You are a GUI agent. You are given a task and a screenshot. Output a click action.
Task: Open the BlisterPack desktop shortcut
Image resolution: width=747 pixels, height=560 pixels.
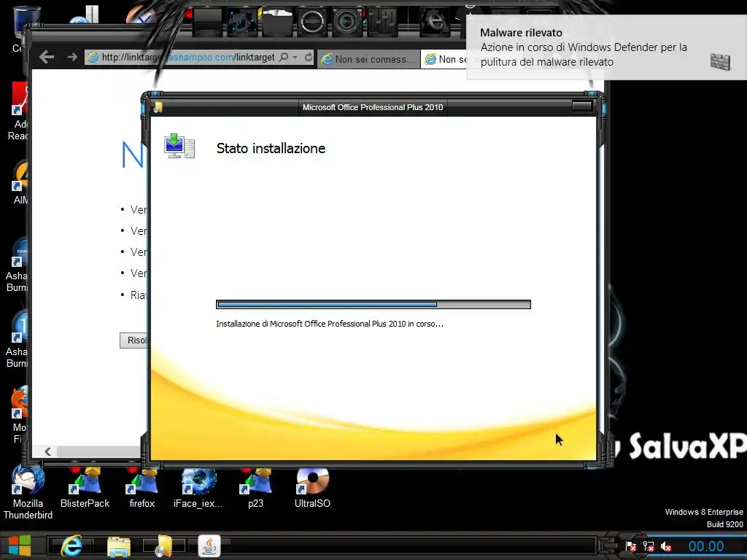click(85, 488)
